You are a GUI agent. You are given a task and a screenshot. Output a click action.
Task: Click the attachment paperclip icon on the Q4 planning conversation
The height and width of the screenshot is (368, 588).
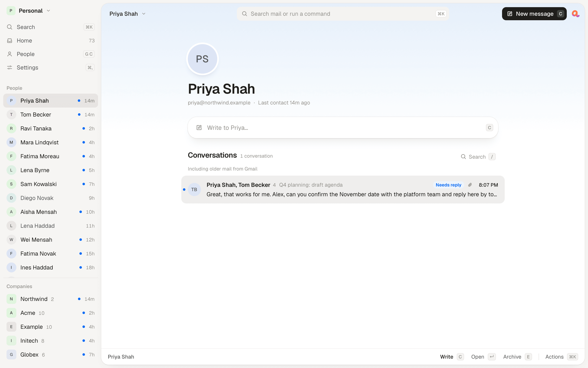coord(470,185)
